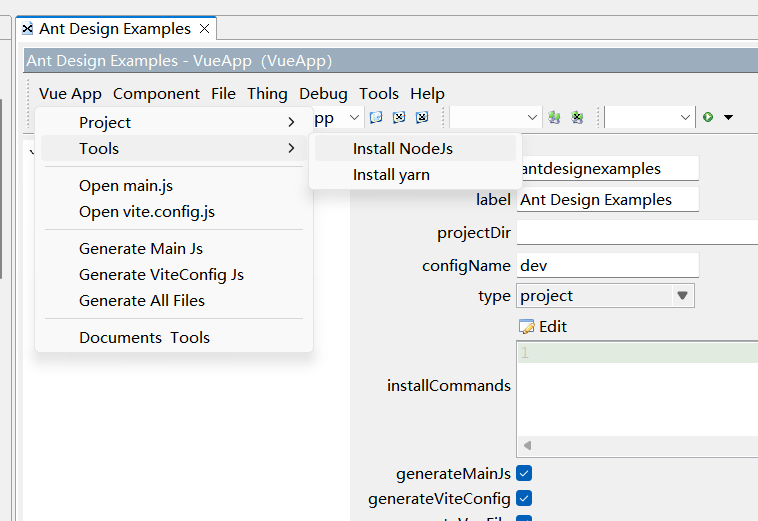Click the green run play icon
Screen dimensions: 758x521
[x=708, y=117]
